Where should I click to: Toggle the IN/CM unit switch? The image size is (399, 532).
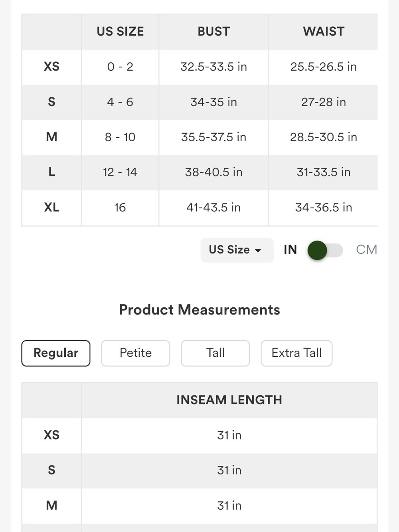tap(325, 250)
